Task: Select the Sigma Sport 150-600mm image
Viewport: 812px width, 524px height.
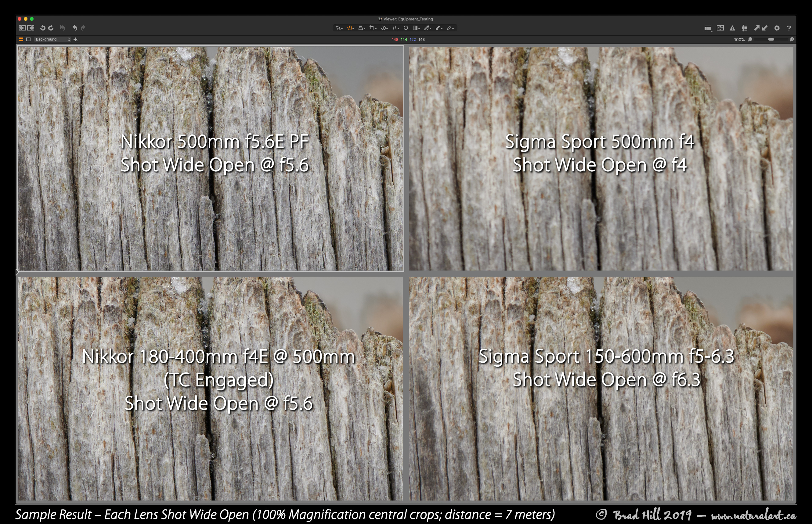Action: coord(601,388)
